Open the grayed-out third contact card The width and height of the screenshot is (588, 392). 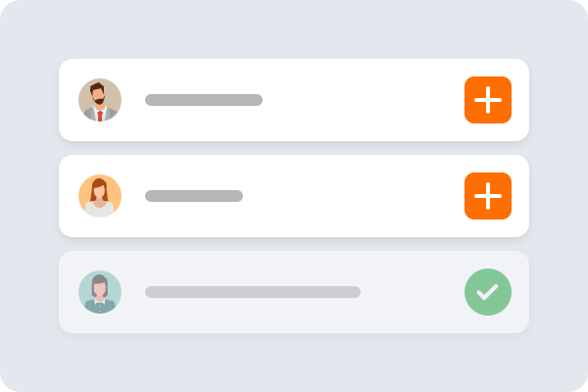[x=412, y=292]
